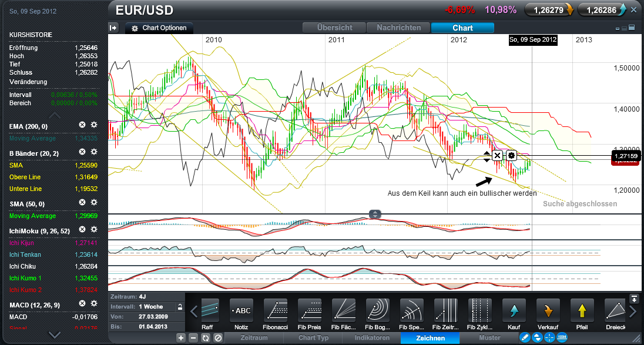Open the Zeitraum tab
This screenshot has width=644, height=345.
tap(254, 337)
